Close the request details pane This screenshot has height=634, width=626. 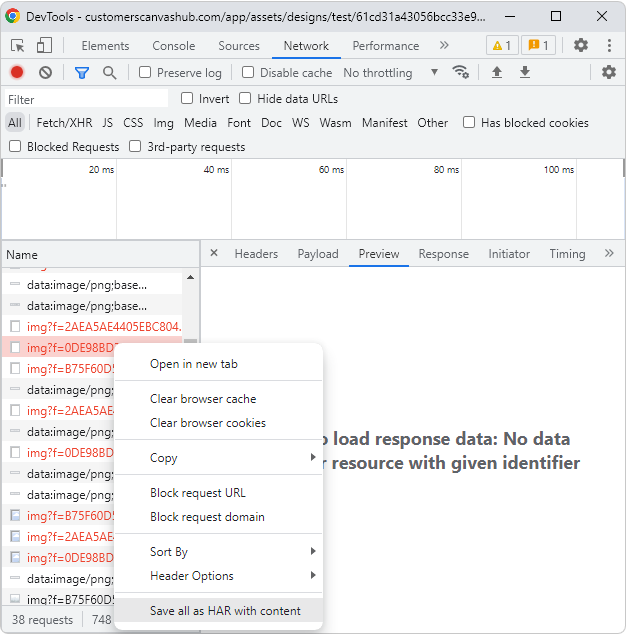click(x=214, y=253)
